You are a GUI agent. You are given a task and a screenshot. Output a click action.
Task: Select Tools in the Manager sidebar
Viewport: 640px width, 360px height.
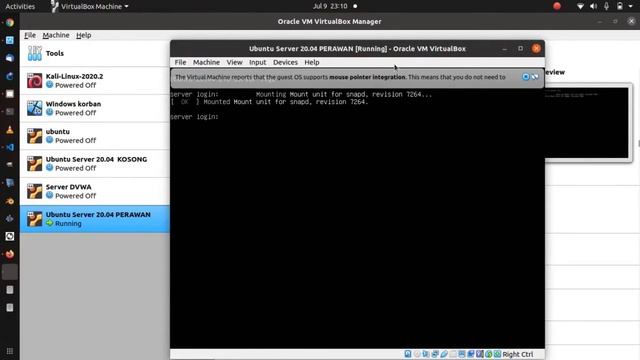(x=95, y=53)
